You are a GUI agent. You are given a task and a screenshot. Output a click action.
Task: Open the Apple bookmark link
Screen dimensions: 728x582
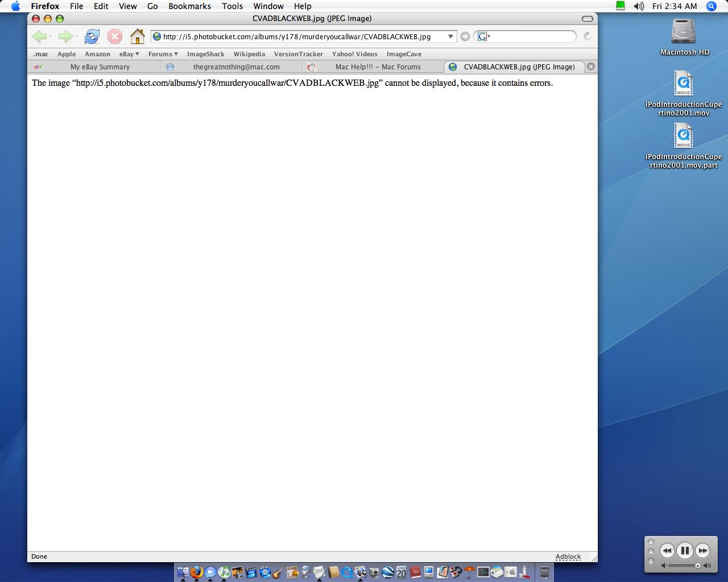coord(67,54)
